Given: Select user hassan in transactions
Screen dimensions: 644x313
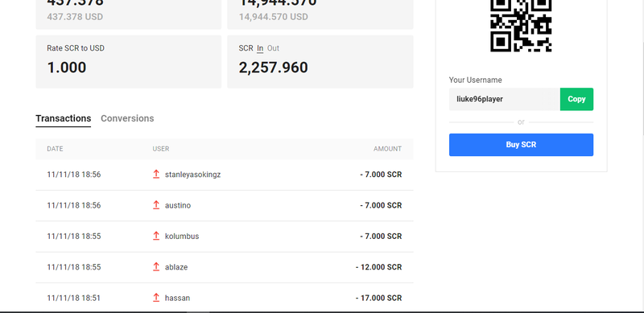Looking at the screenshot, I should pyautogui.click(x=177, y=298).
